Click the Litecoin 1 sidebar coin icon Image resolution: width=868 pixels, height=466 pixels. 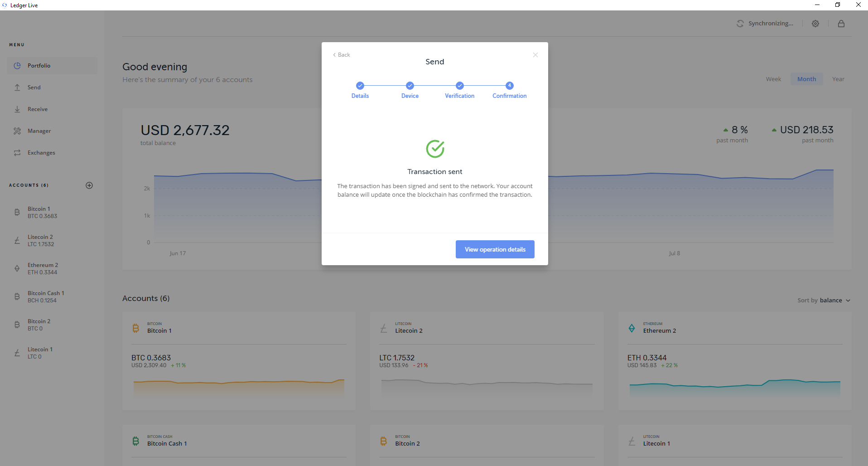[x=17, y=353]
